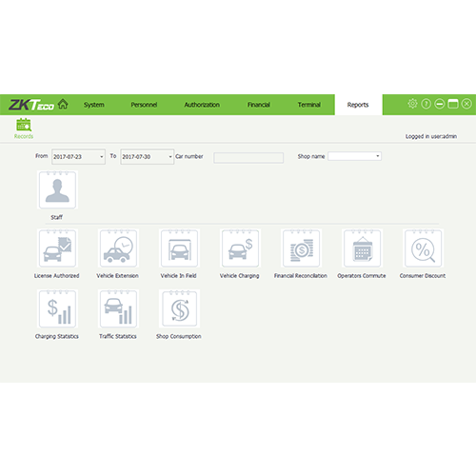Open the Shop name dropdown
This screenshot has width=476, height=476.
(x=354, y=156)
